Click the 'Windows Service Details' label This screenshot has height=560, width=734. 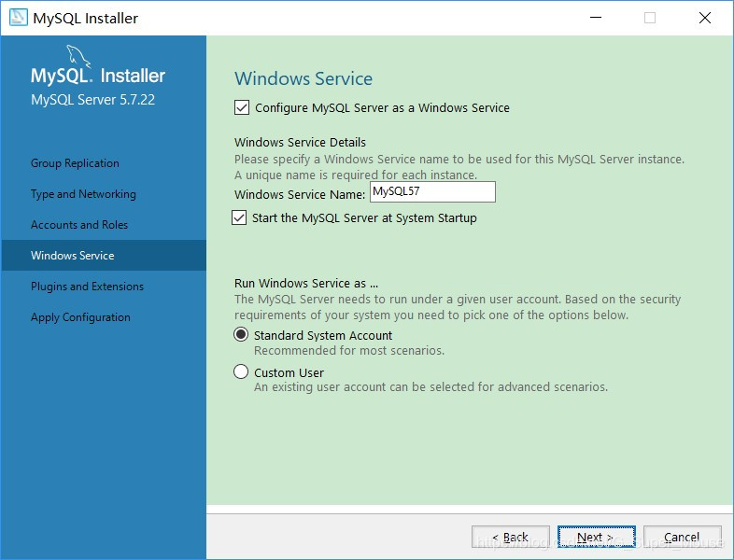click(x=300, y=142)
